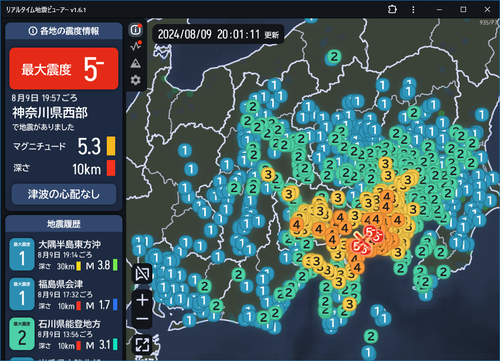Click the 神奈川県西部 epicenter name
The height and width of the screenshot is (361, 500).
pyautogui.click(x=50, y=113)
